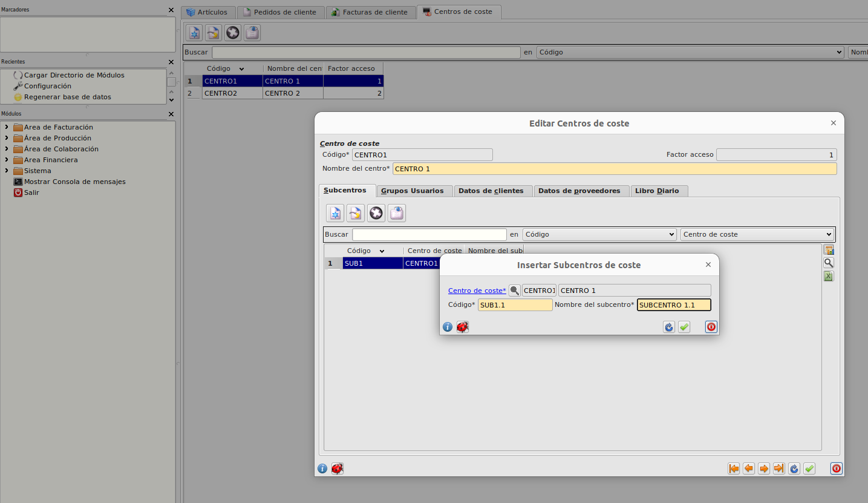Image resolution: width=868 pixels, height=503 pixels.
Task: Delete the selected subcentro record in Subcentros toolbar
Action: [376, 213]
